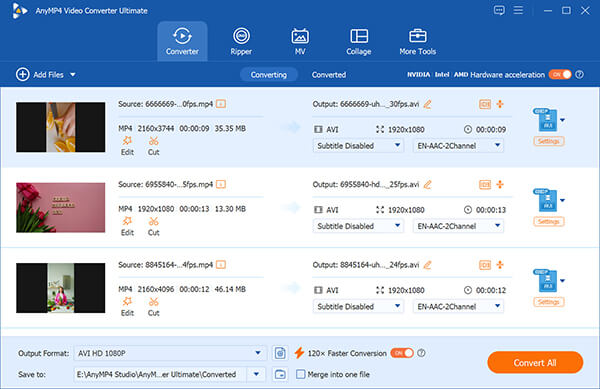
Task: Toggle Hardware acceleration switch
Action: (560, 74)
